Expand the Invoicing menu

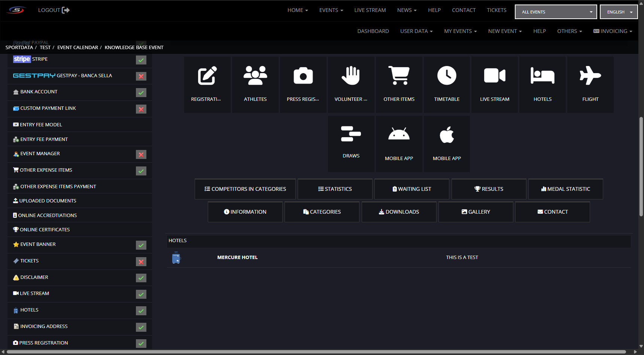(613, 31)
